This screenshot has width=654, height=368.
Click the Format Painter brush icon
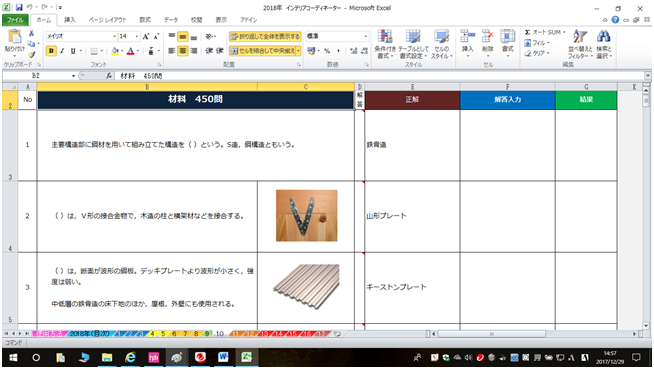pyautogui.click(x=32, y=54)
